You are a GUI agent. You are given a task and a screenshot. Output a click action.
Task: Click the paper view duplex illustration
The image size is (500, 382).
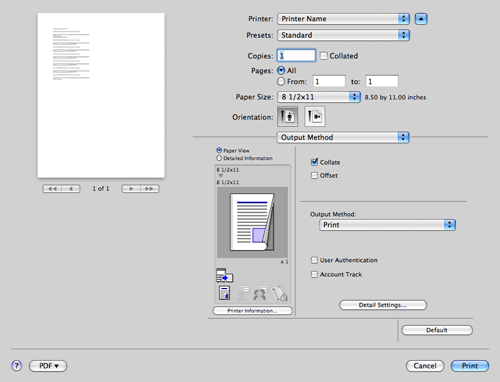pyautogui.click(x=252, y=222)
